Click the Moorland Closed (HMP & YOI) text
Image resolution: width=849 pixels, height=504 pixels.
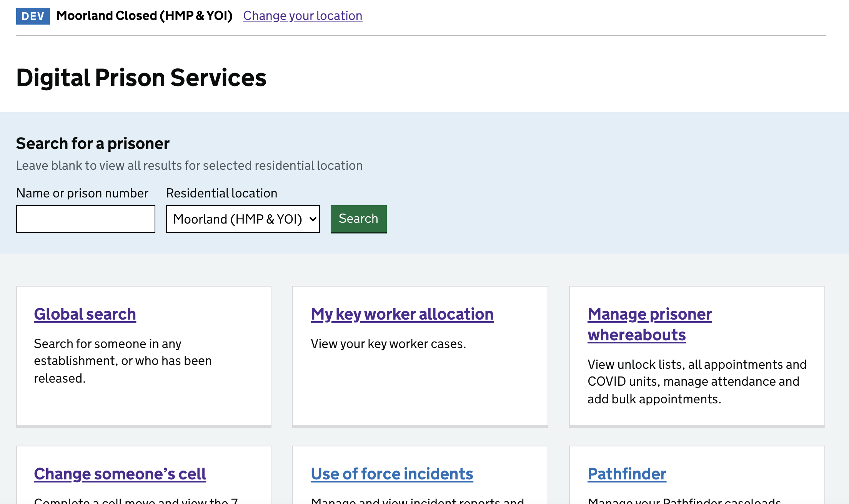pos(145,16)
